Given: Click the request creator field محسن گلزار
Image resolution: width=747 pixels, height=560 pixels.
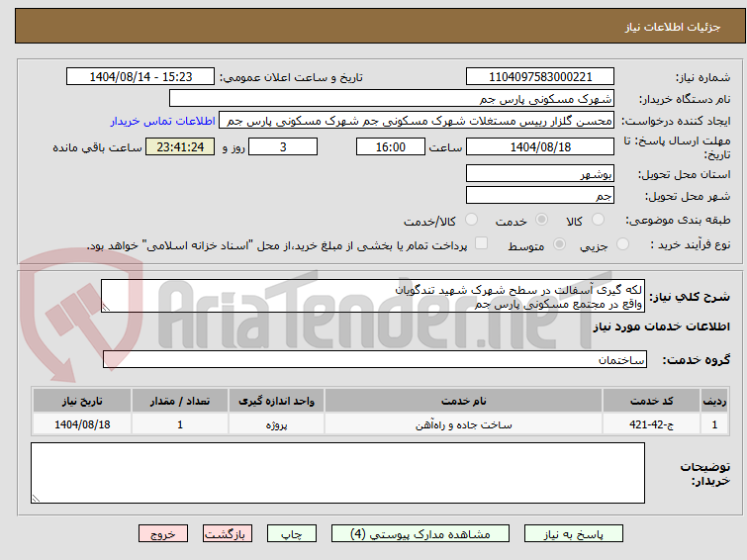Looking at the screenshot, I should click(x=417, y=121).
